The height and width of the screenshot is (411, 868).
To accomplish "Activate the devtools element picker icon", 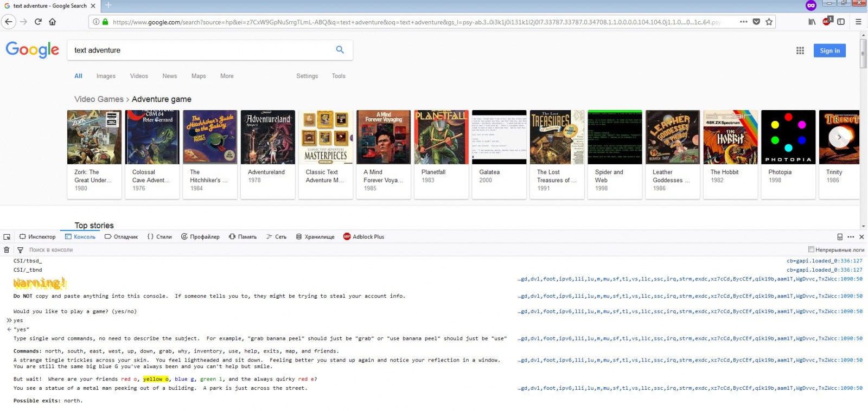I will point(7,237).
